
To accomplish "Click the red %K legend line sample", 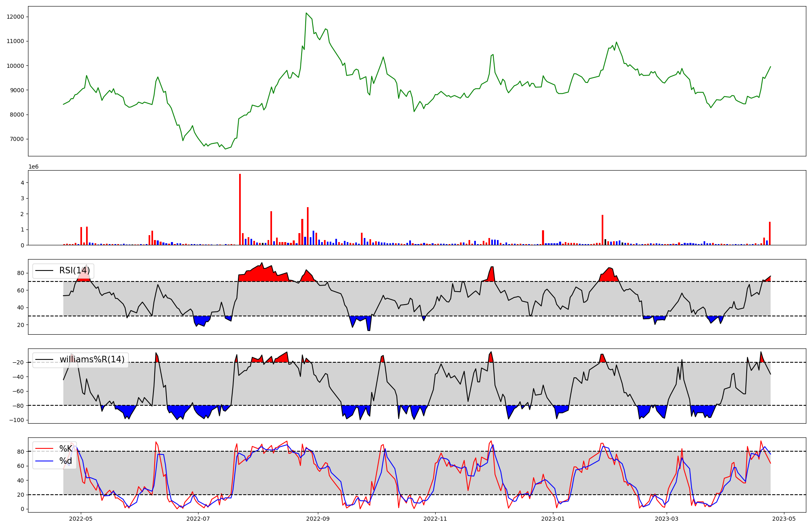I will tap(44, 449).
